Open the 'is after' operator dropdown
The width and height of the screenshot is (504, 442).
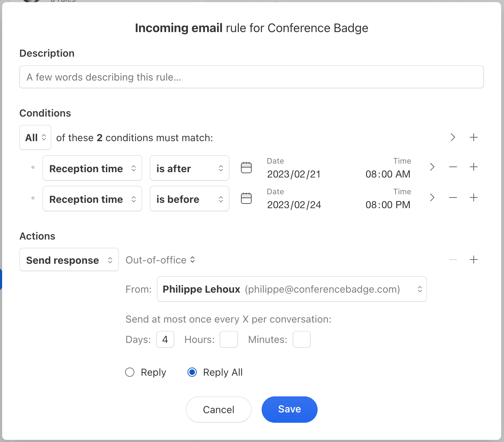pyautogui.click(x=190, y=168)
